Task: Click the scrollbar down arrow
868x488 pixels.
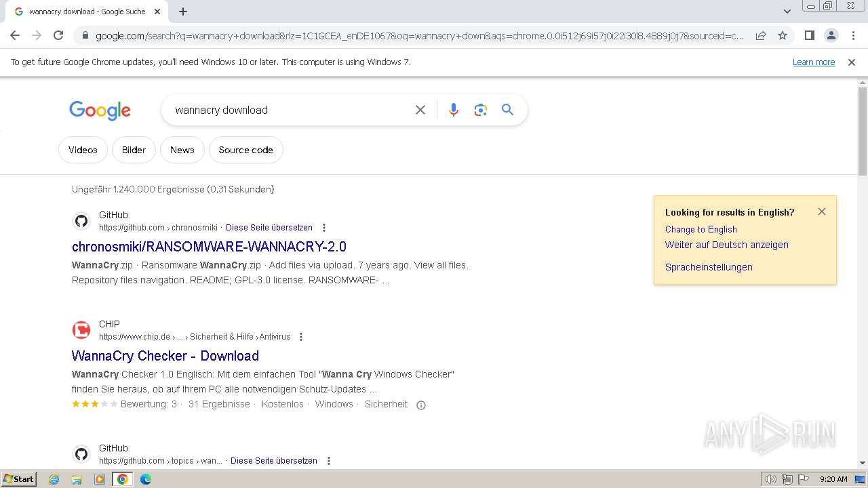Action: point(863,463)
